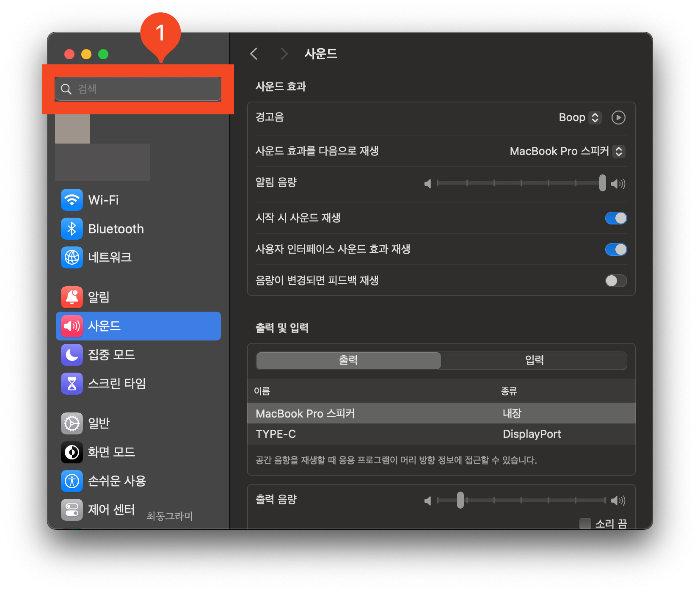Viewport: 700px width, 592px height.
Task: Open Bluetooth icon in sidebar
Action: pyautogui.click(x=72, y=229)
